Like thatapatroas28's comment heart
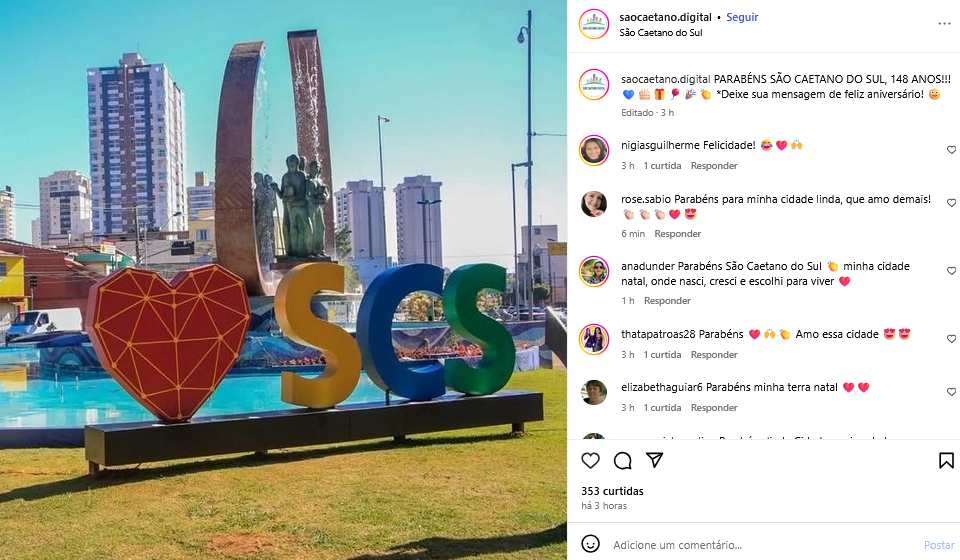Screen dimensions: 960x560 click(x=951, y=338)
